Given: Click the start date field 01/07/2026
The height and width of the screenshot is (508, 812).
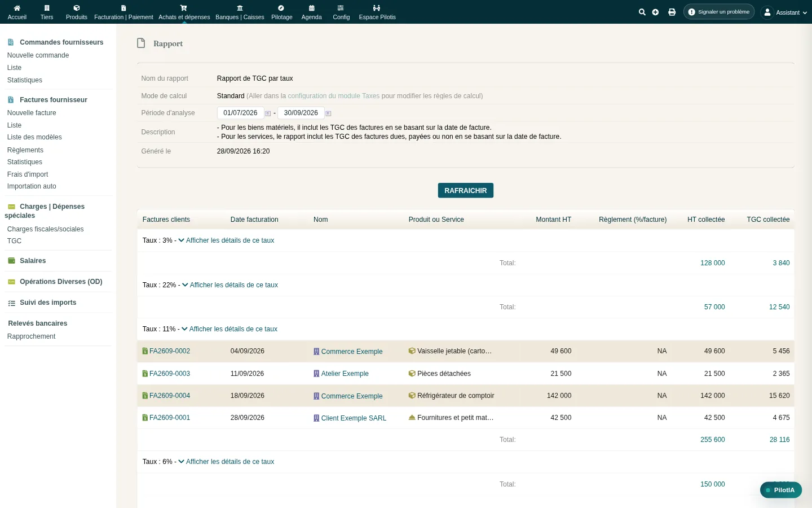Looking at the screenshot, I should point(240,113).
